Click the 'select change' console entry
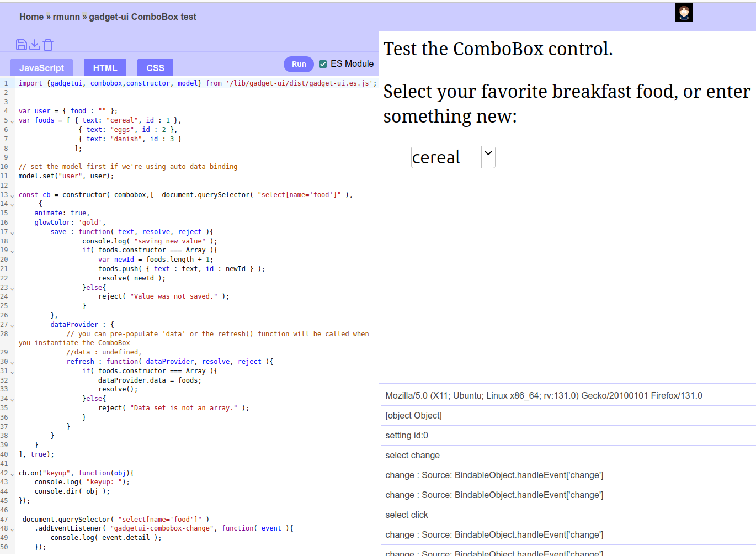This screenshot has height=556, width=756. (567, 455)
